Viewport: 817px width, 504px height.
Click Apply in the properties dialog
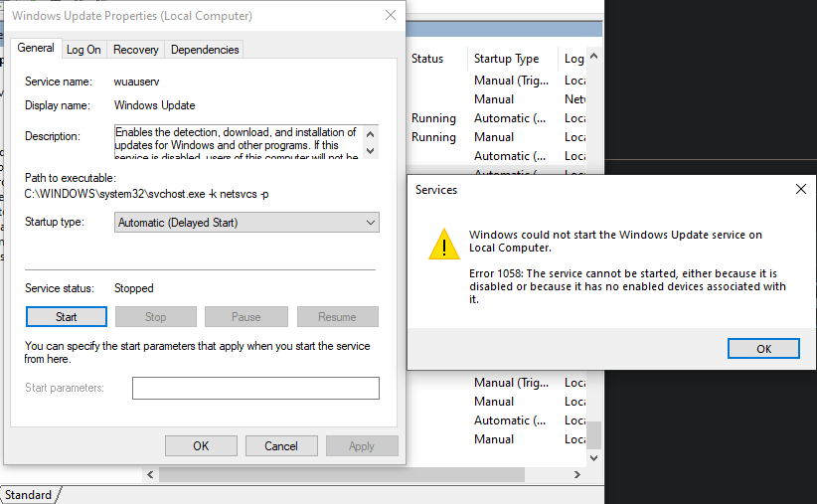362,446
